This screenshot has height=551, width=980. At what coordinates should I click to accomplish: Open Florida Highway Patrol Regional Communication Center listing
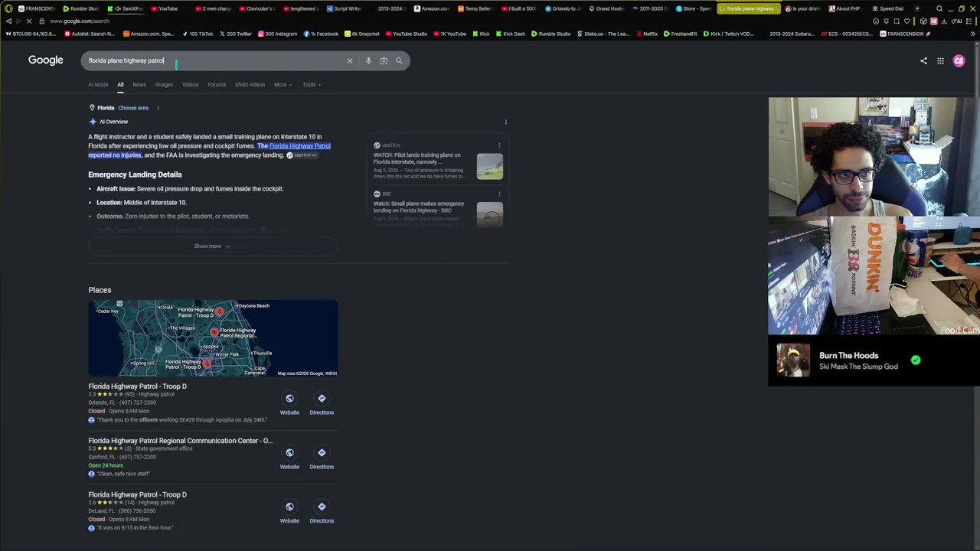(180, 441)
